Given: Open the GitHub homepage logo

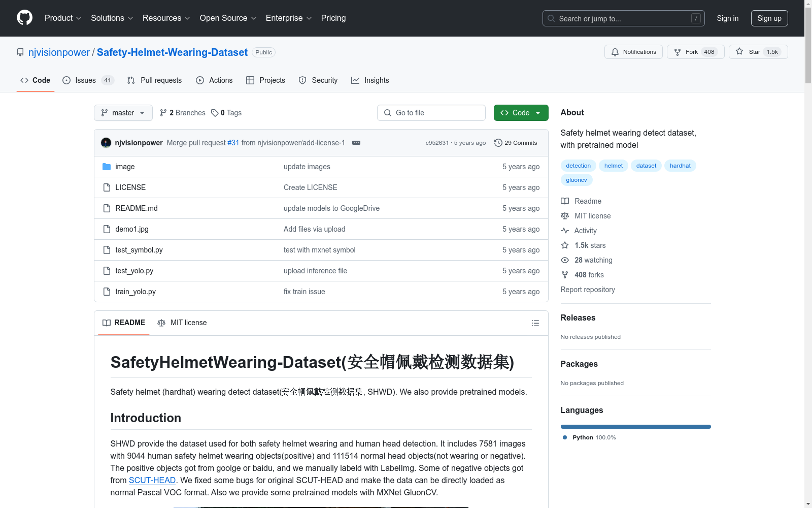Looking at the screenshot, I should [x=24, y=18].
